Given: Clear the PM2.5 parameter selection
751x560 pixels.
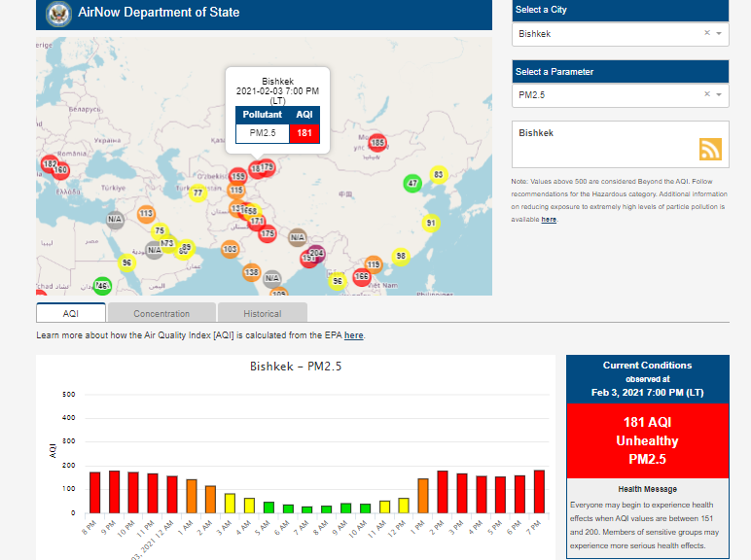Looking at the screenshot, I should click(x=707, y=94).
